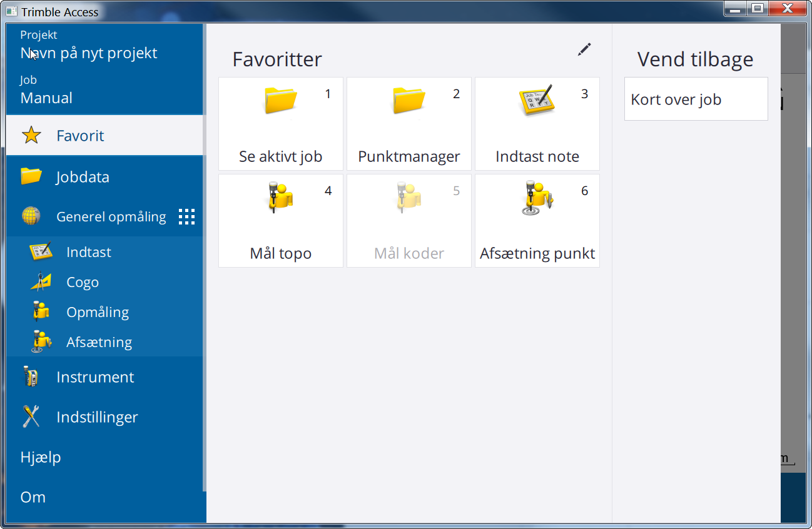Click the Trimble Access title bar icon

tap(11, 11)
